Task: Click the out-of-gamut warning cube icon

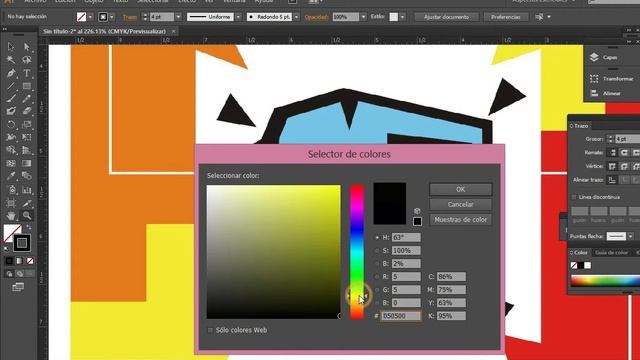Action: (417, 211)
